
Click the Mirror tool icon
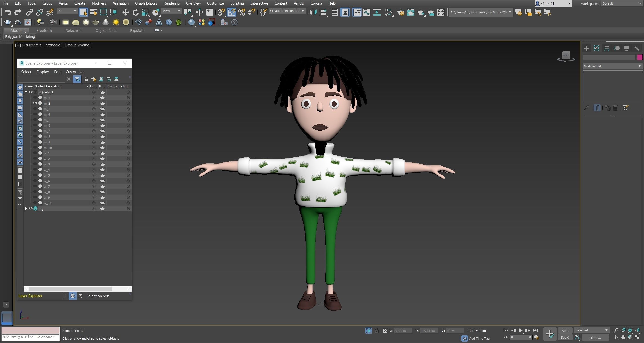pos(313,12)
